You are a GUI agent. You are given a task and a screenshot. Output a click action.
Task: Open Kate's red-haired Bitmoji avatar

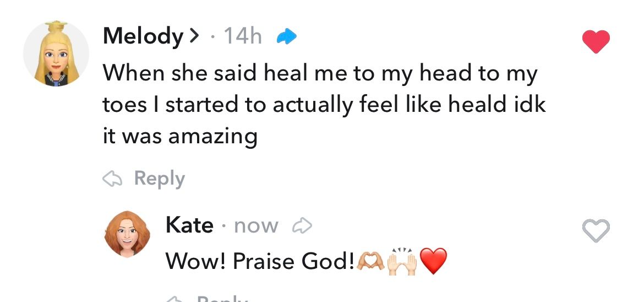(127, 235)
